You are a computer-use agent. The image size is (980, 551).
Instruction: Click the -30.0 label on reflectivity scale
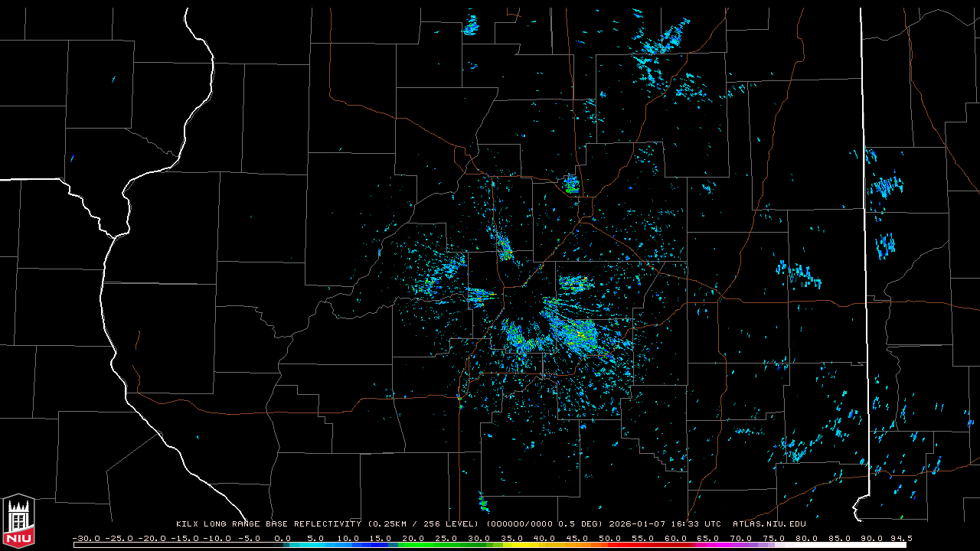point(86,538)
